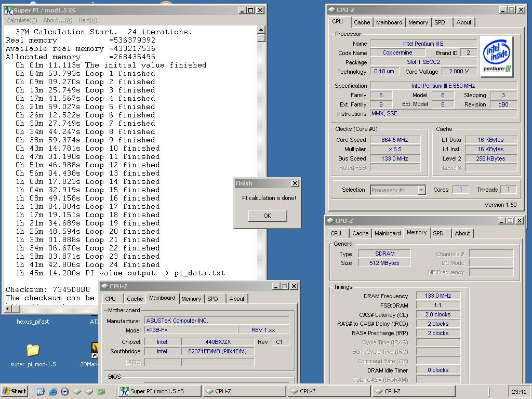This screenshot has width=532, height=399.
Task: Activate the first CPU-Z taskbar button
Action: [x=244, y=391]
